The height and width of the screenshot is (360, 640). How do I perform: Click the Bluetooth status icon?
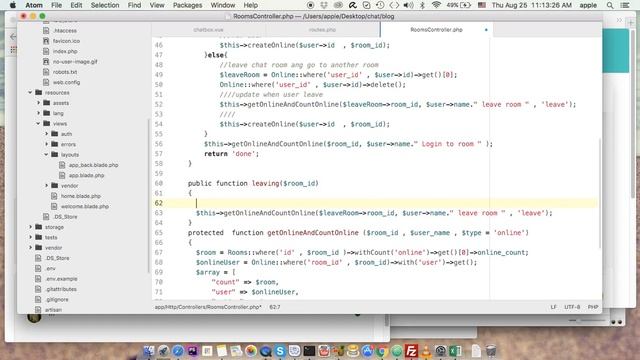422,5
